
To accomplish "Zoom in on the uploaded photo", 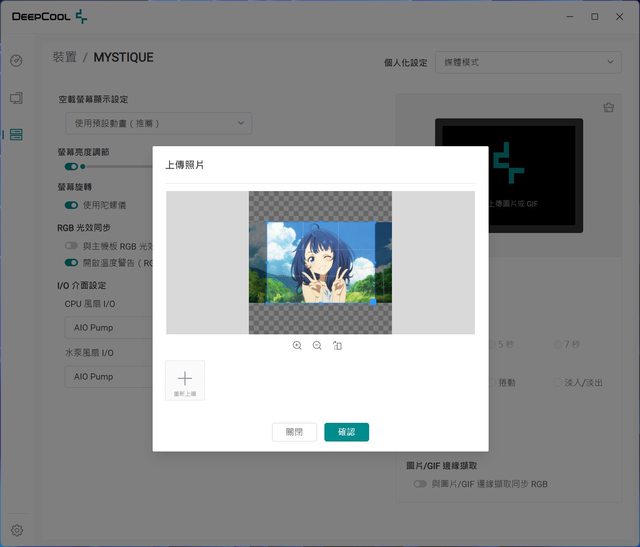I will pos(297,345).
